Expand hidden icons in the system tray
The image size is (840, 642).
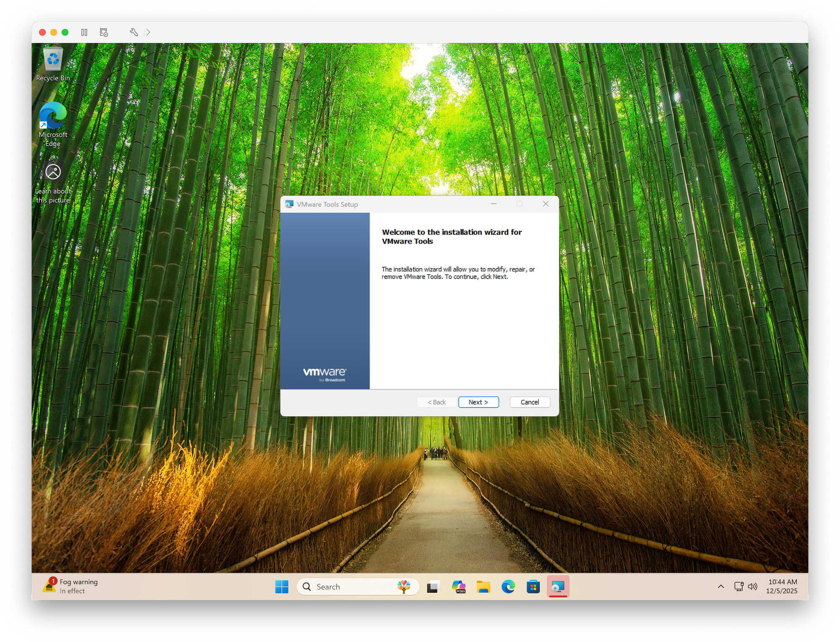point(721,587)
